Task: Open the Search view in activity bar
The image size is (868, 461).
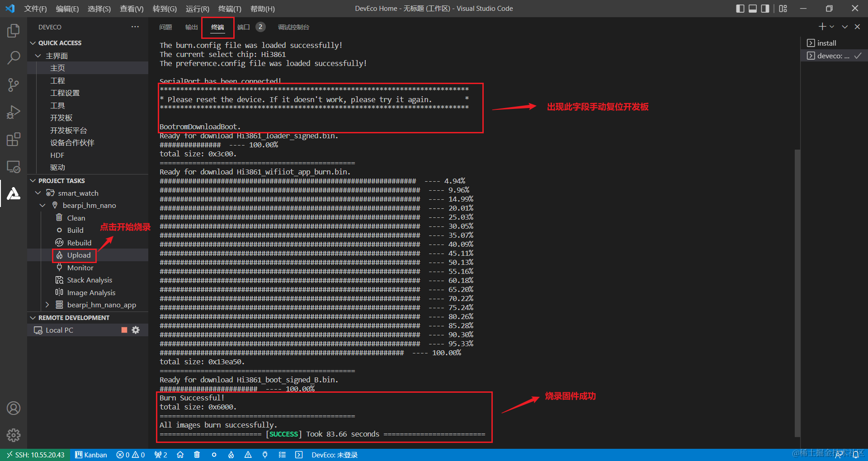Action: [x=14, y=58]
